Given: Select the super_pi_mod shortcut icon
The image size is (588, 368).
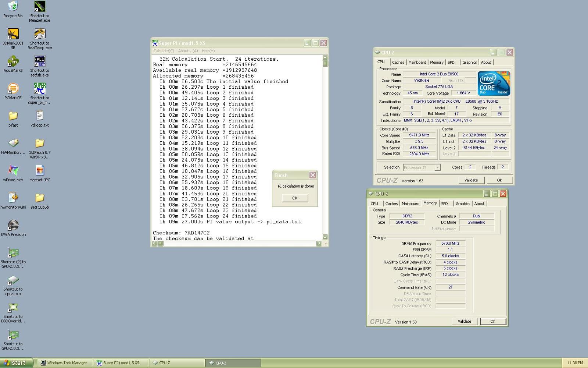Looking at the screenshot, I should click(x=40, y=88).
